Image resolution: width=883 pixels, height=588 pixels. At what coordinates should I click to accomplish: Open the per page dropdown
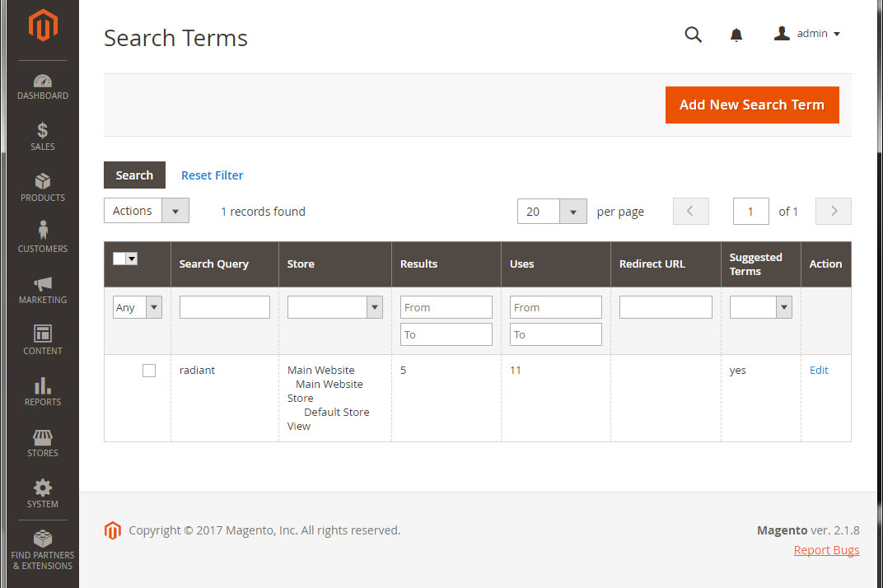(x=573, y=211)
